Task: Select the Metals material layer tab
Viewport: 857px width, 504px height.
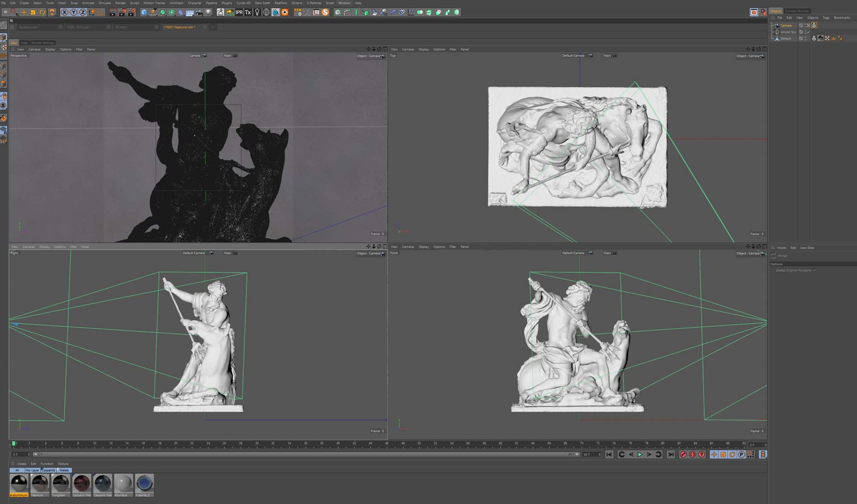Action: 64,470
